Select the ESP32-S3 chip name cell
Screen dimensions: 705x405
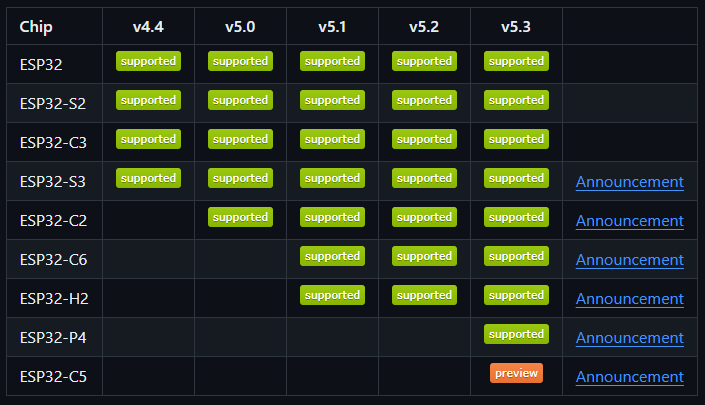coord(54,181)
